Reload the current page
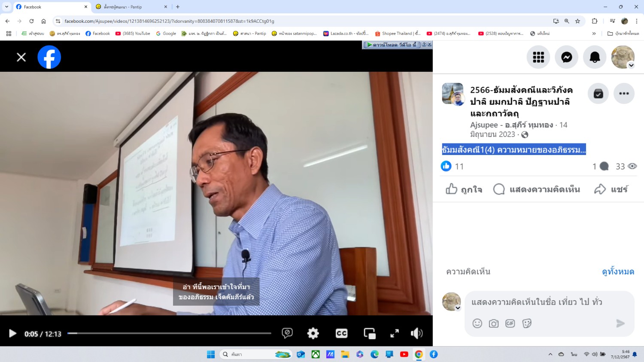 click(31, 21)
